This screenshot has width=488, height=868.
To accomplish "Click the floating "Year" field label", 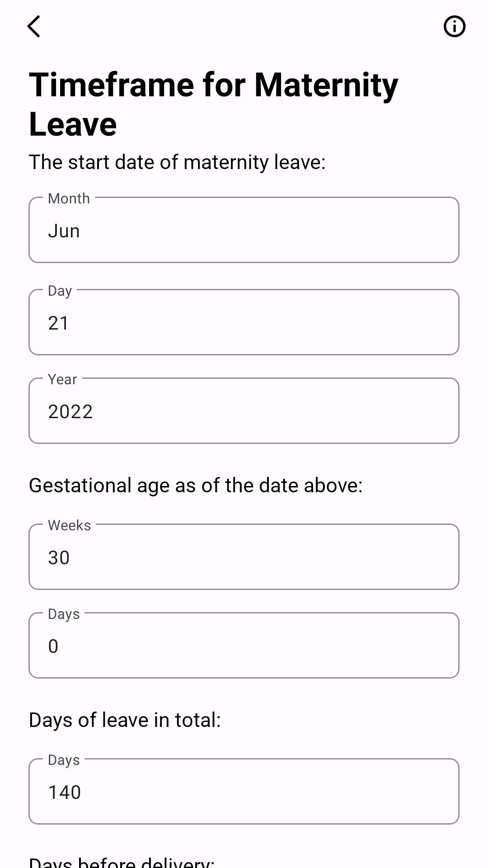I will 62,379.
